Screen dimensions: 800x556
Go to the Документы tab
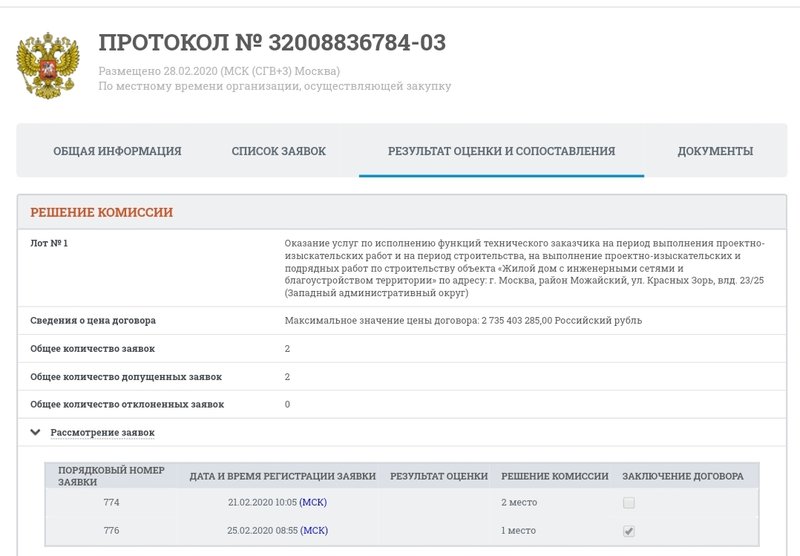[715, 151]
